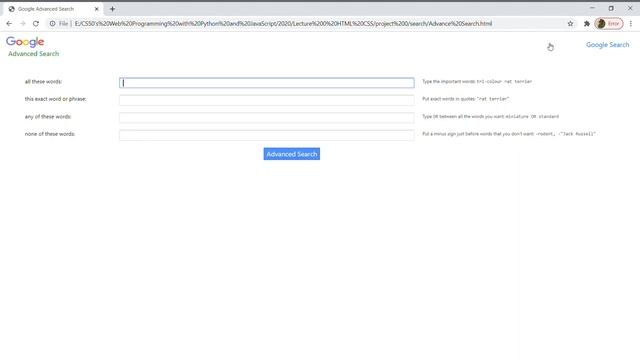
Task: Select the Google Advanced Search tab
Action: point(53,9)
